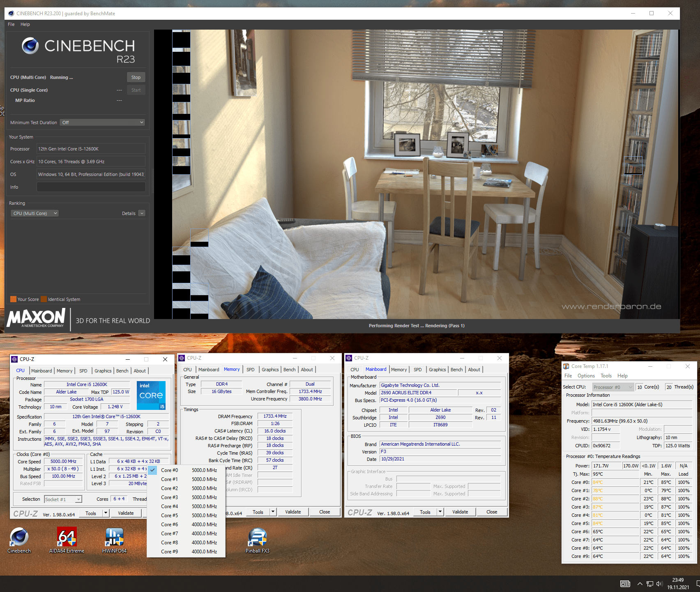Click the Cinebench R23 sphere logo
Viewport: 700px width, 592px height.
click(30, 46)
